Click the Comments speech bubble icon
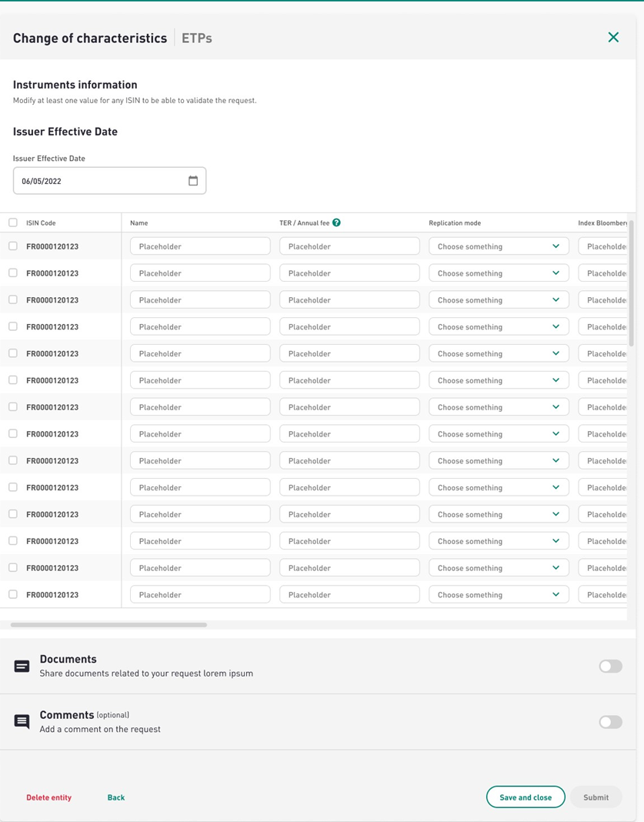Screen dimensions: 644x822 [x=22, y=721]
